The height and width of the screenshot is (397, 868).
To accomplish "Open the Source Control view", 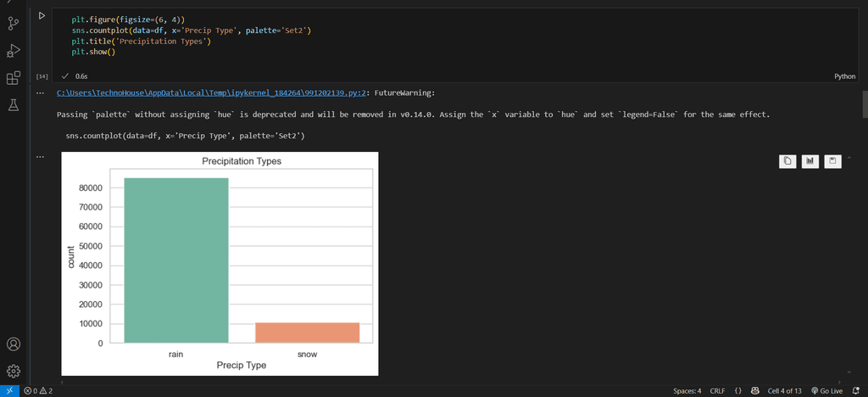I will pyautogui.click(x=14, y=24).
